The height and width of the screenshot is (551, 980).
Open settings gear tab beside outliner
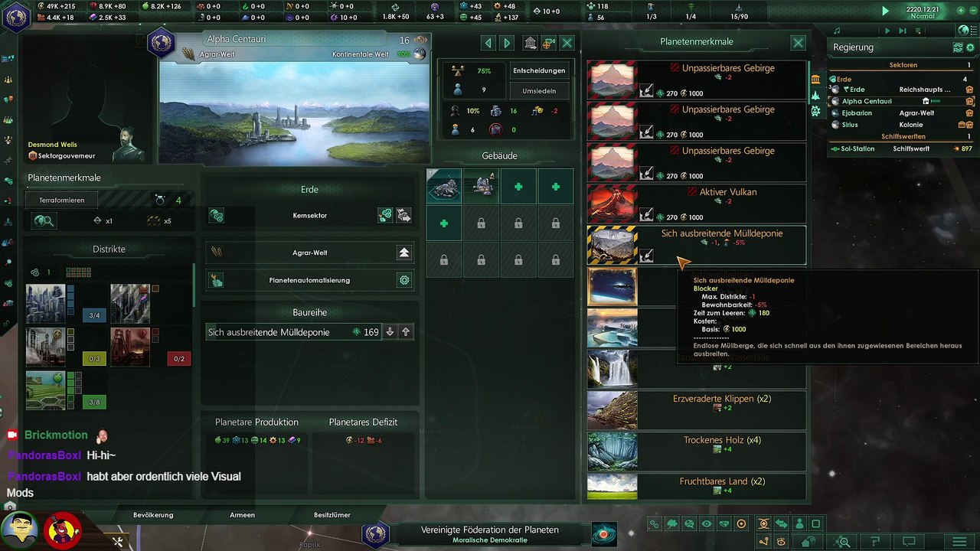tap(816, 111)
